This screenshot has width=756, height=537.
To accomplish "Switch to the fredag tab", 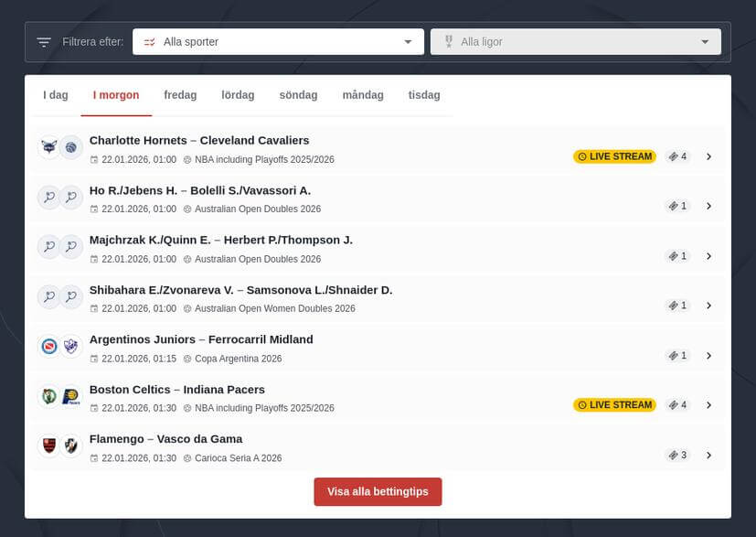I will [180, 95].
